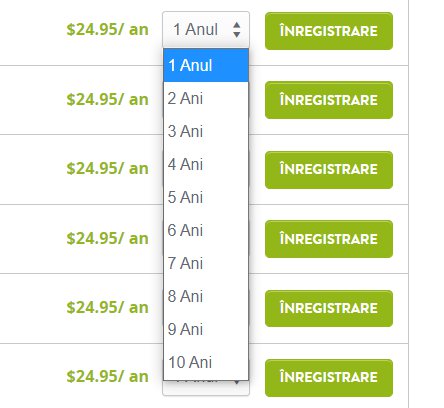Viewport: 444px width, 408px height.
Task: Choose 8 Ani option
Action: coord(206,296)
